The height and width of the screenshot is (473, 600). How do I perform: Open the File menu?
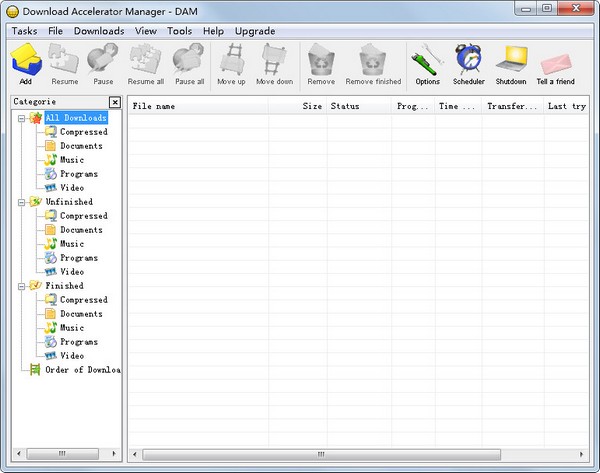tap(55, 31)
